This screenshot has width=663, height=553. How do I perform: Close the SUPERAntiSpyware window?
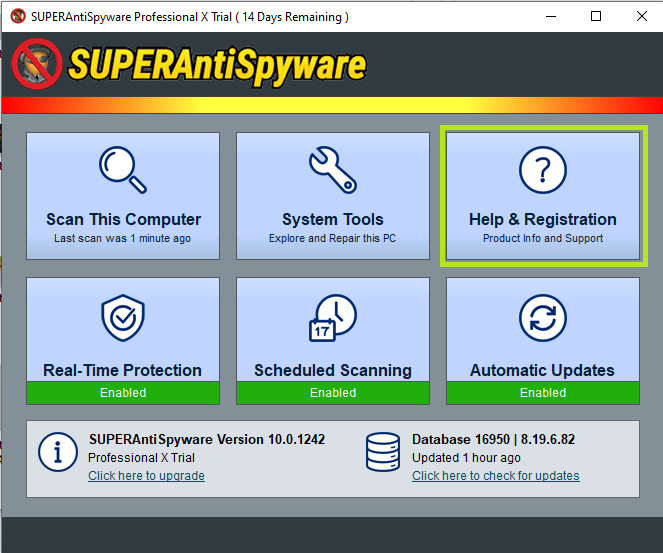[641, 16]
